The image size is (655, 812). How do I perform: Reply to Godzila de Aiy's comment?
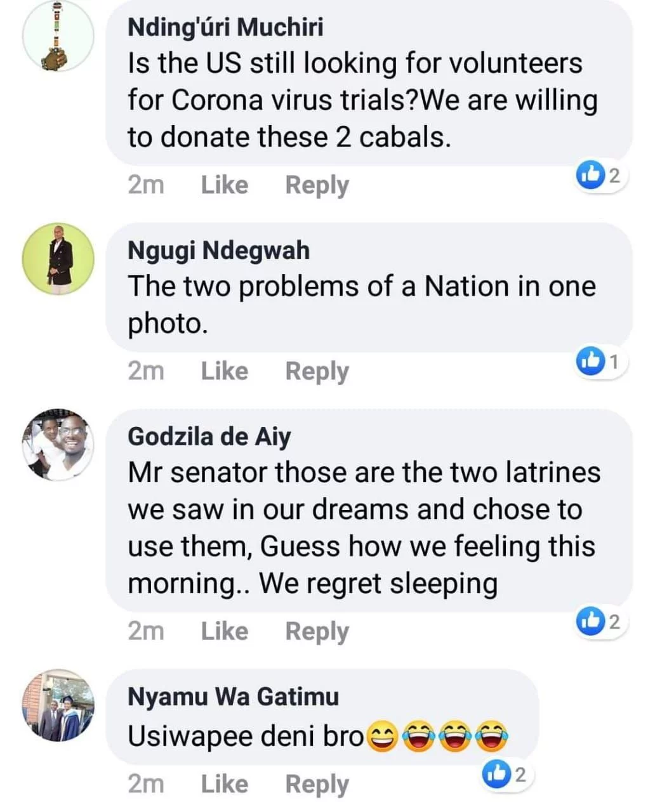(317, 631)
